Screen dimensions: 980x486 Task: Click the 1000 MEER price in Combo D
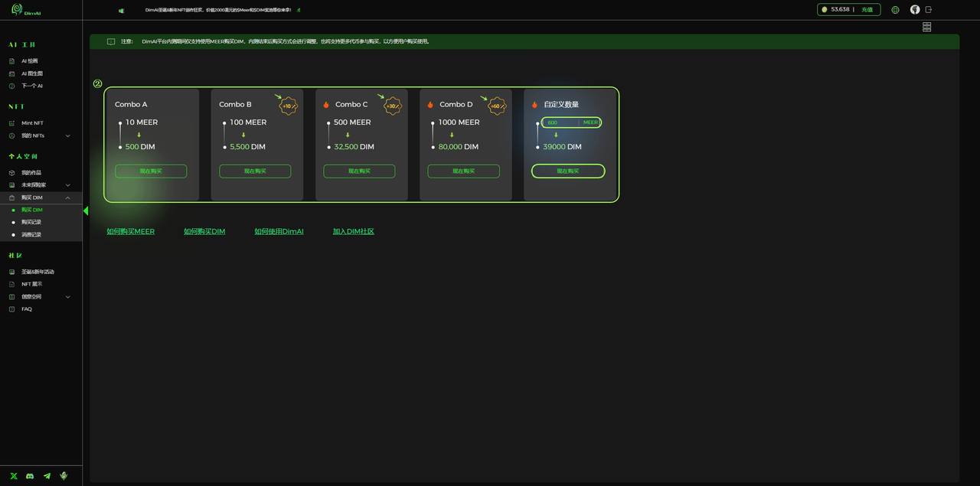click(x=459, y=122)
